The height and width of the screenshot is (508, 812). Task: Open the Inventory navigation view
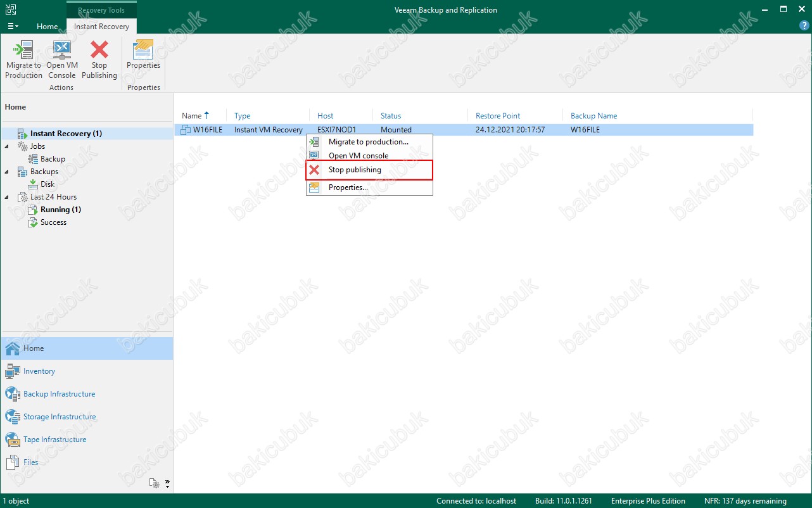pos(87,371)
